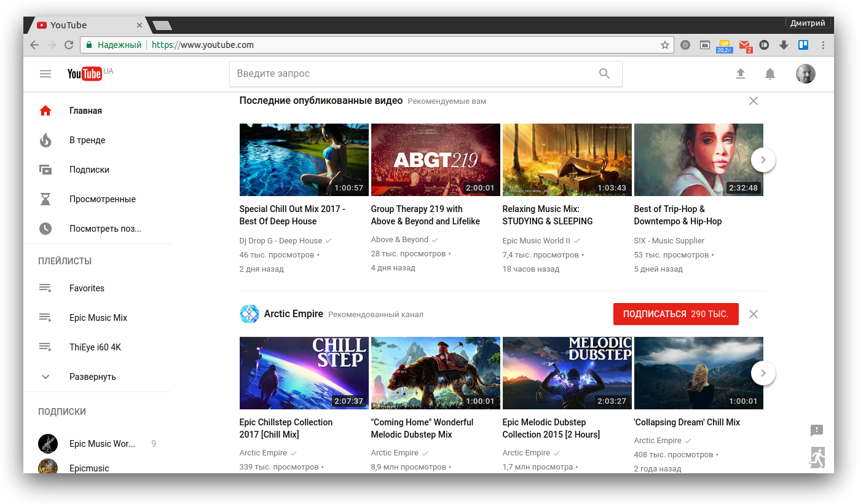
Task: Click the Дмитрий profile button
Action: coord(808,23)
